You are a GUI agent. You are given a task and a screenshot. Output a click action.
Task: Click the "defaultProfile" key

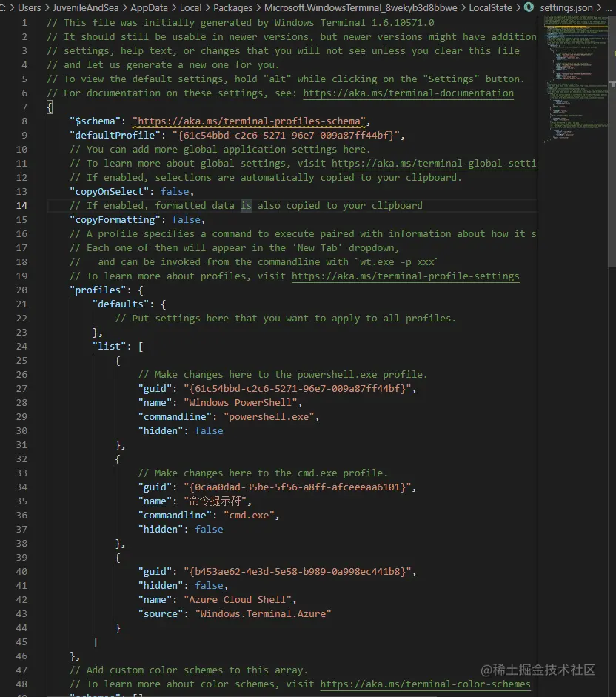click(115, 135)
